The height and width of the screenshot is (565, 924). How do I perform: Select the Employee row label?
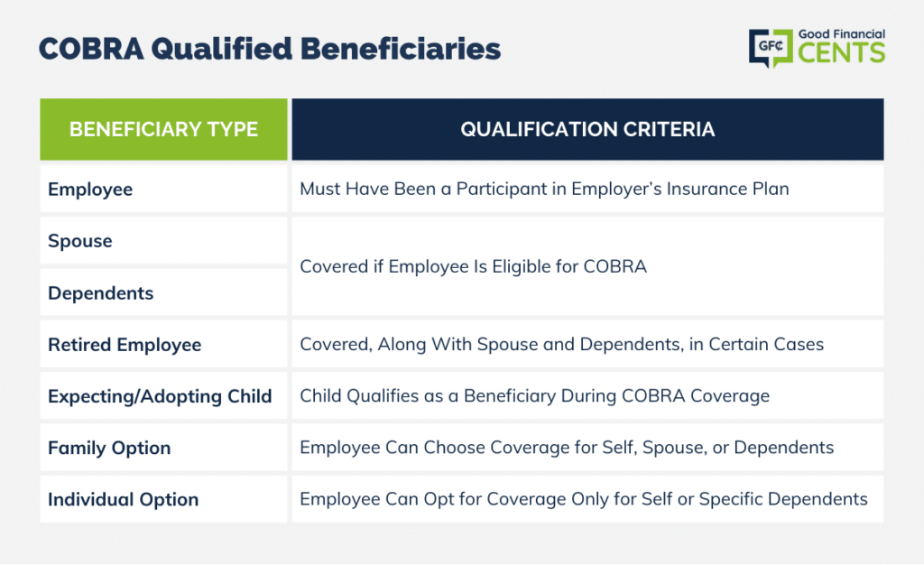pos(90,190)
